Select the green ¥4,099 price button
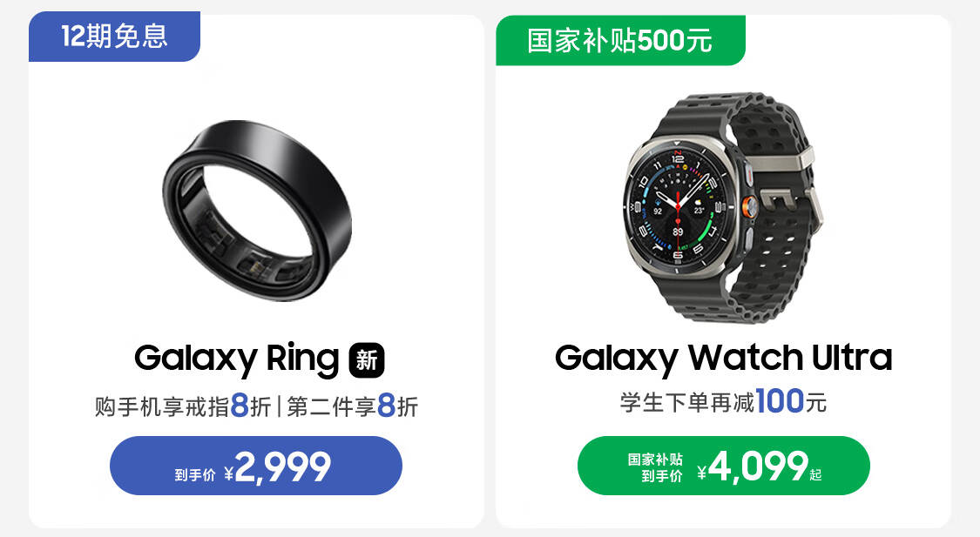 coord(724,466)
